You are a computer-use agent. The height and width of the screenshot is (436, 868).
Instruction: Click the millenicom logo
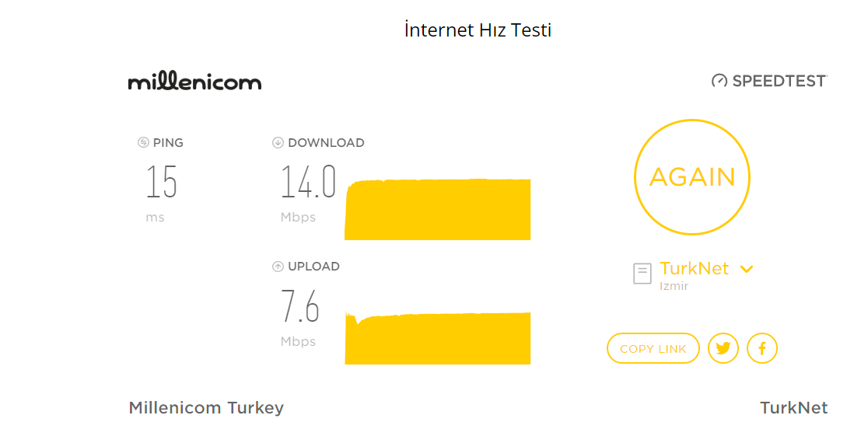pos(195,81)
